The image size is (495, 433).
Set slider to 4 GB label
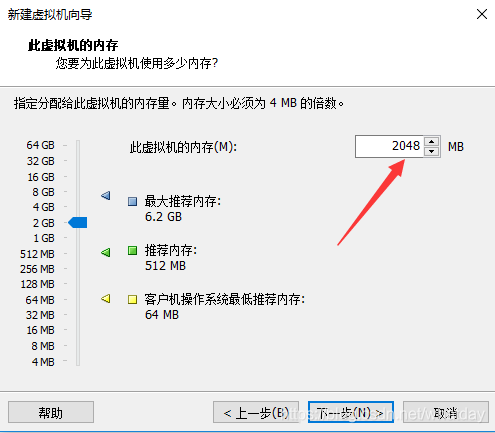(x=43, y=207)
